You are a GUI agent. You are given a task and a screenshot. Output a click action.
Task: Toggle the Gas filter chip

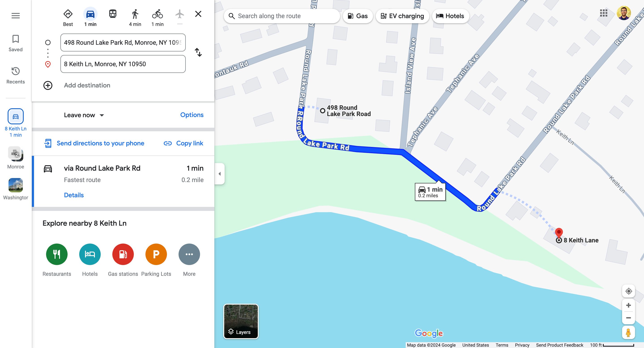click(x=358, y=16)
